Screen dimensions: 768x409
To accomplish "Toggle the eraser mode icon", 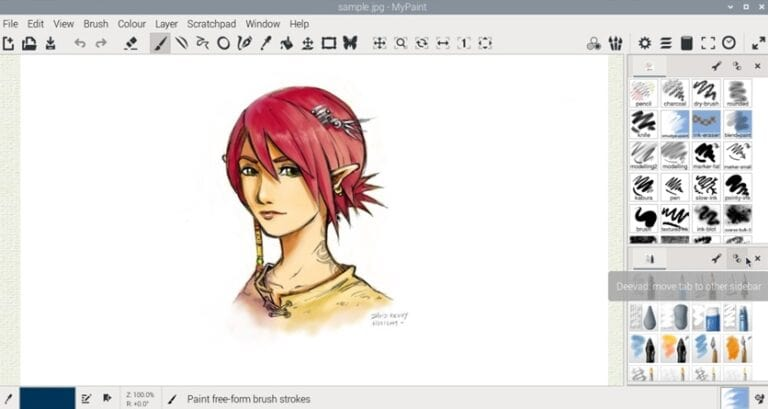I will 131,43.
